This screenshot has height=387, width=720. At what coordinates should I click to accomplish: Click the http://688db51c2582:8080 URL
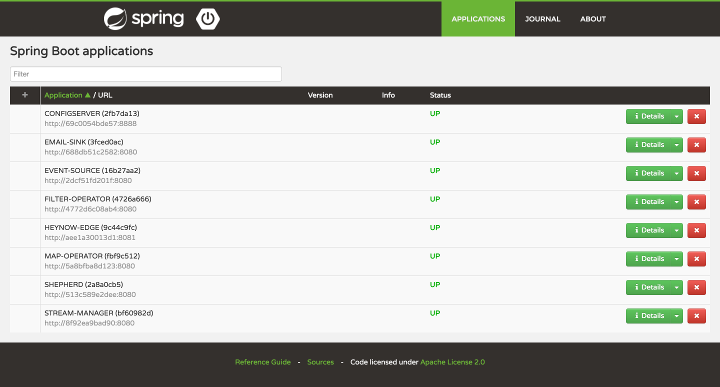pyautogui.click(x=91, y=152)
